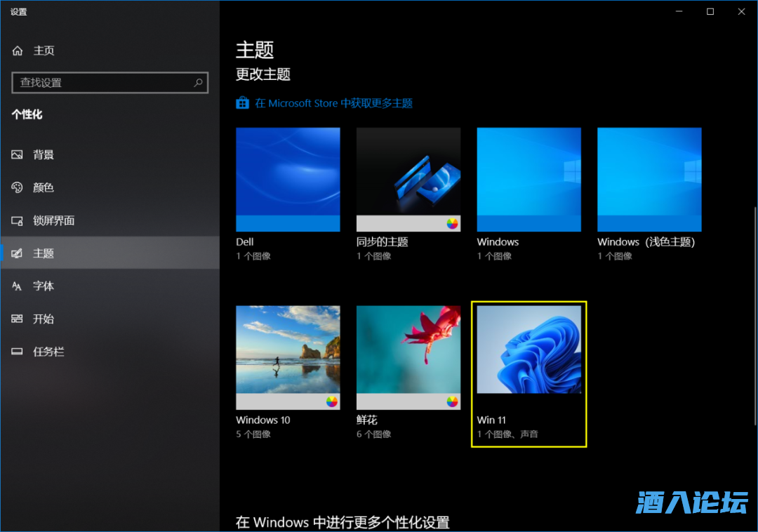Viewport: 758px width, 532px height.
Task: Open the 背景 settings page
Action: (110, 154)
